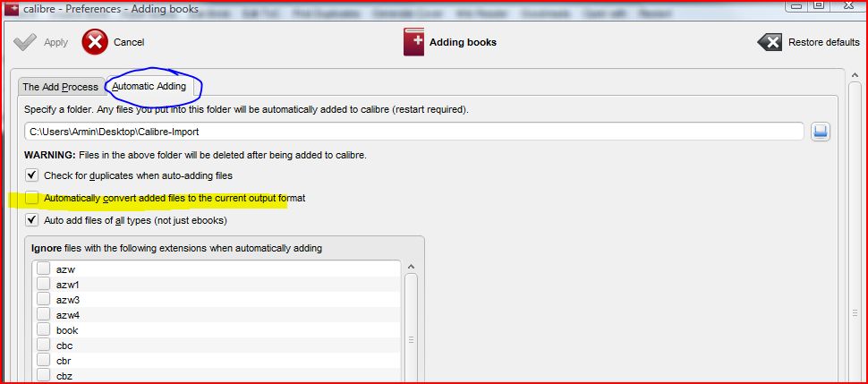
Task: Click the extension list scrollbar handle
Action: pyautogui.click(x=411, y=328)
